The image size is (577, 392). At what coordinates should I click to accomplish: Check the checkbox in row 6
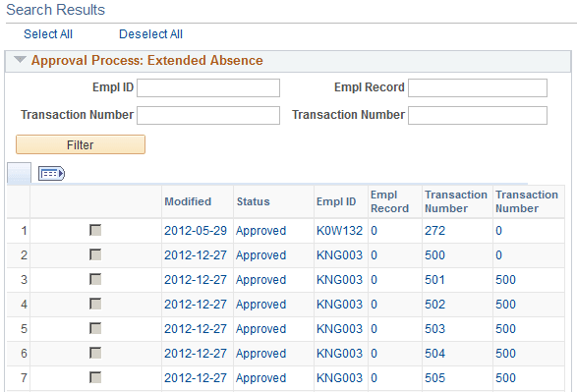[x=95, y=353]
